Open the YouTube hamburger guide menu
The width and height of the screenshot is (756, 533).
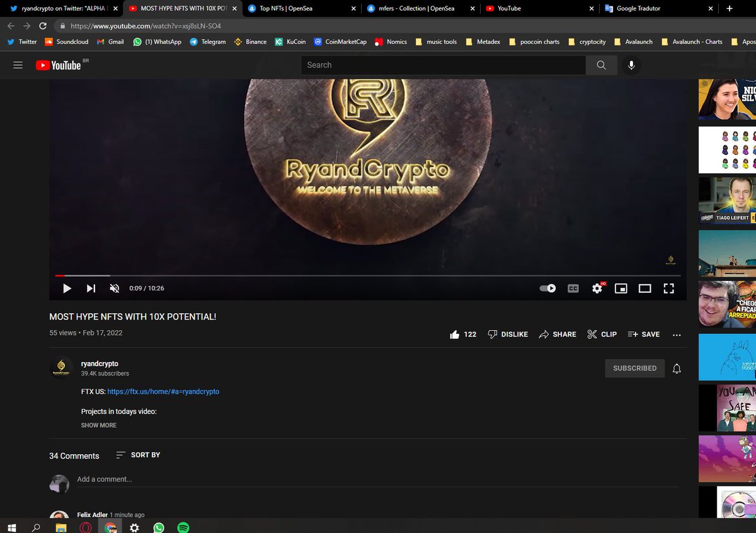pos(18,66)
